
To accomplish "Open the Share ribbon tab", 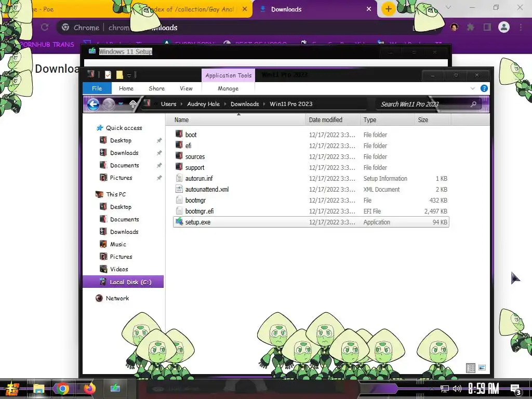I will [x=156, y=88].
